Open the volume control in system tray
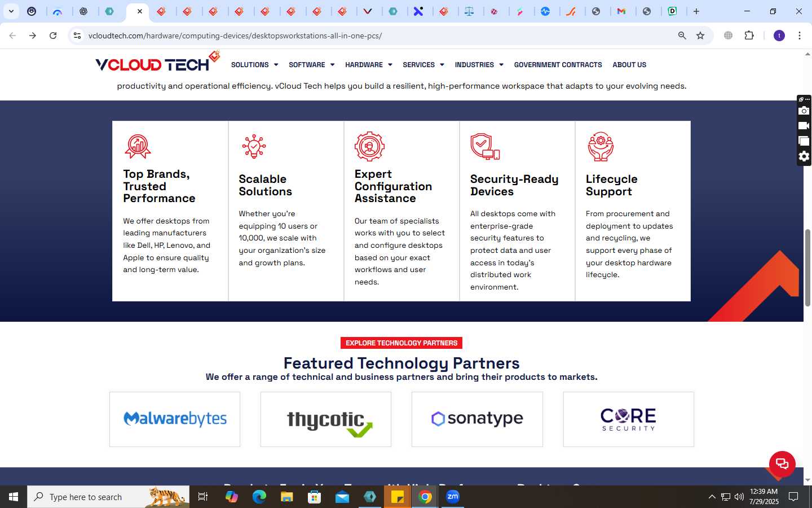812x508 pixels. pos(739,497)
